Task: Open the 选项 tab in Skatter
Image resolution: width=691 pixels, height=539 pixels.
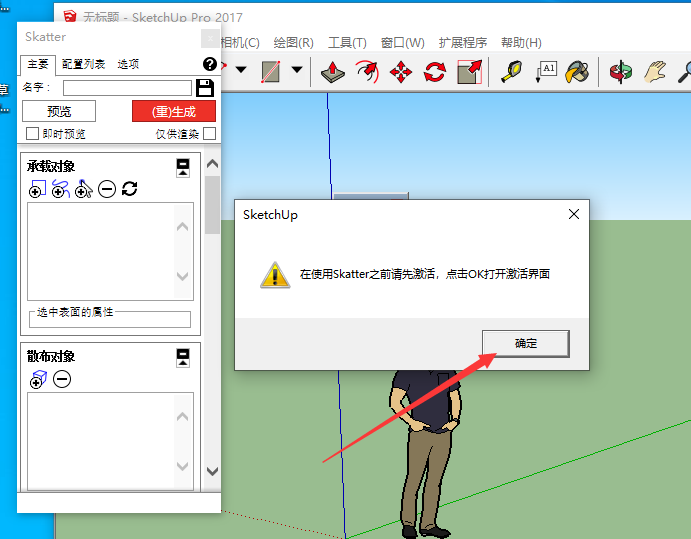Action: pyautogui.click(x=128, y=64)
